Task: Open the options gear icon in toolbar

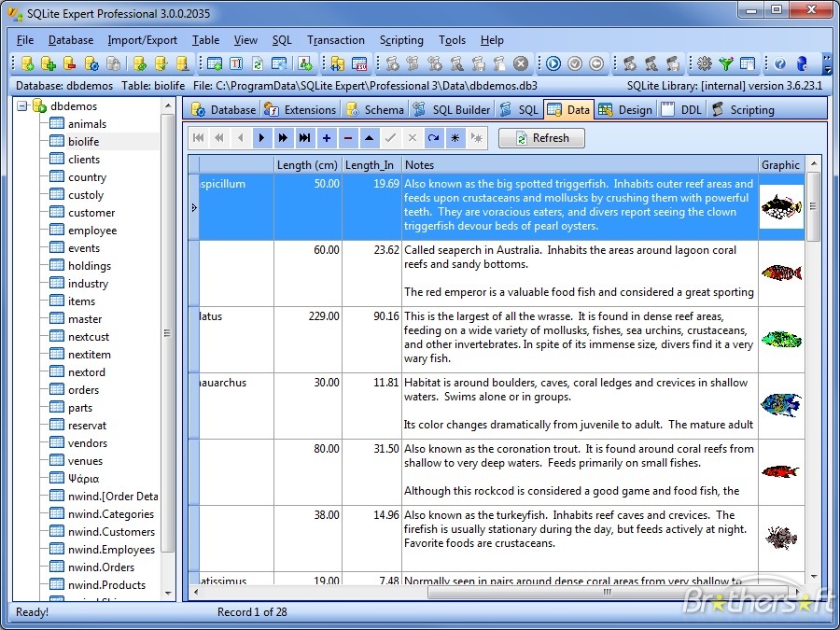Action: point(705,63)
